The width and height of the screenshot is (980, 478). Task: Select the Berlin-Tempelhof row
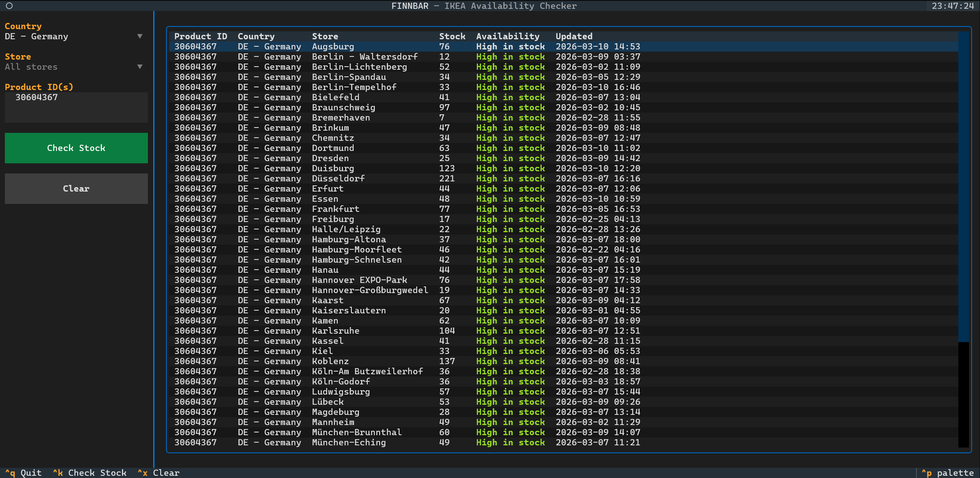(354, 87)
